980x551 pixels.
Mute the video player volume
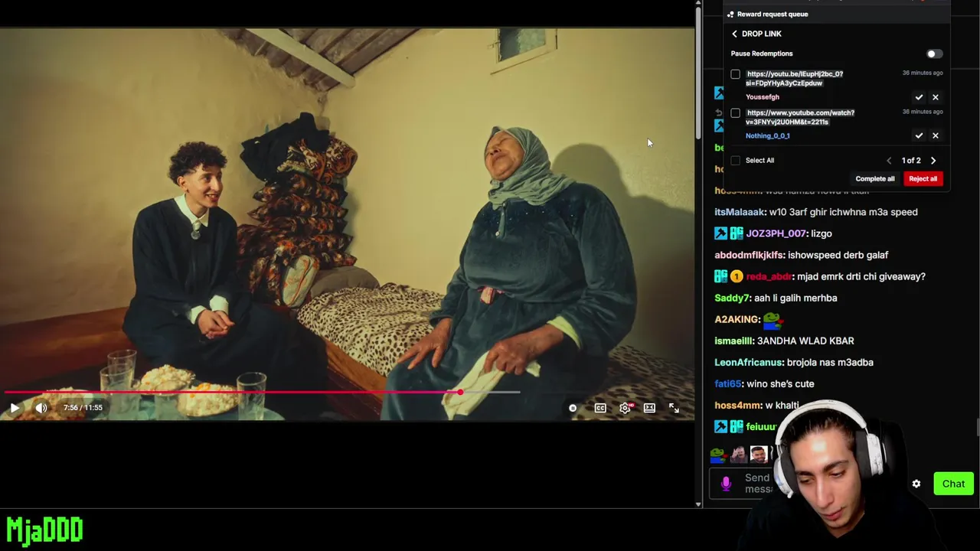pos(41,408)
